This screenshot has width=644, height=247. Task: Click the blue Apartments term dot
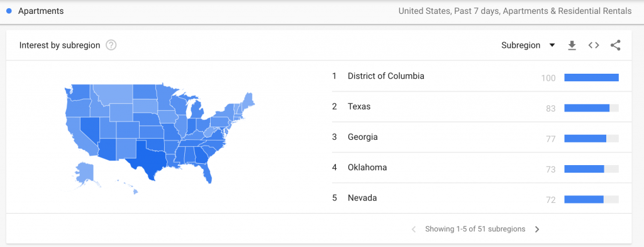coord(9,11)
